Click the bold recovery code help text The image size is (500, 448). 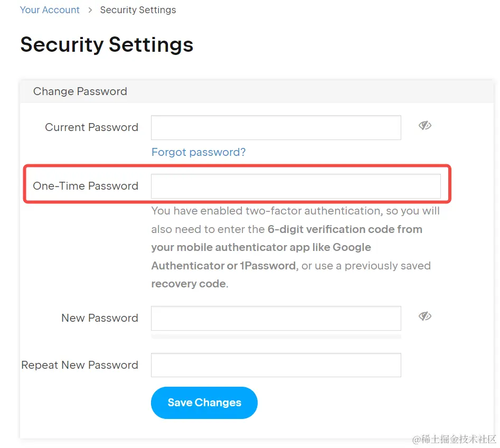tap(189, 284)
